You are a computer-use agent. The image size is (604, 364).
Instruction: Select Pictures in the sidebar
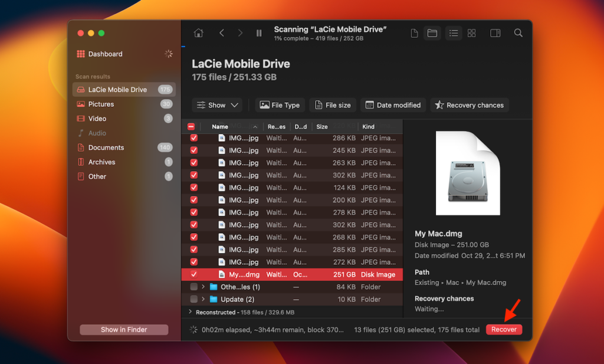point(101,104)
